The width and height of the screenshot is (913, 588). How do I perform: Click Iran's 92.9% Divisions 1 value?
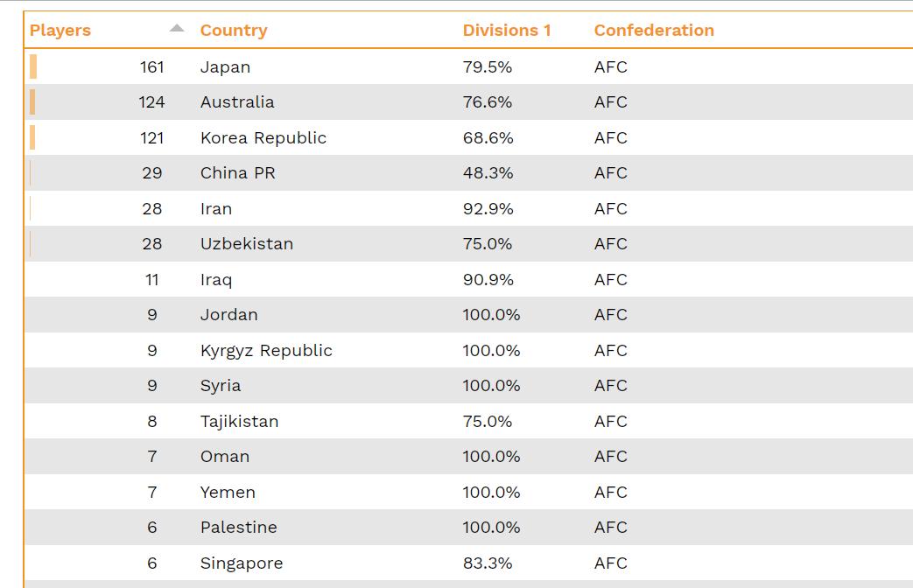(x=488, y=209)
